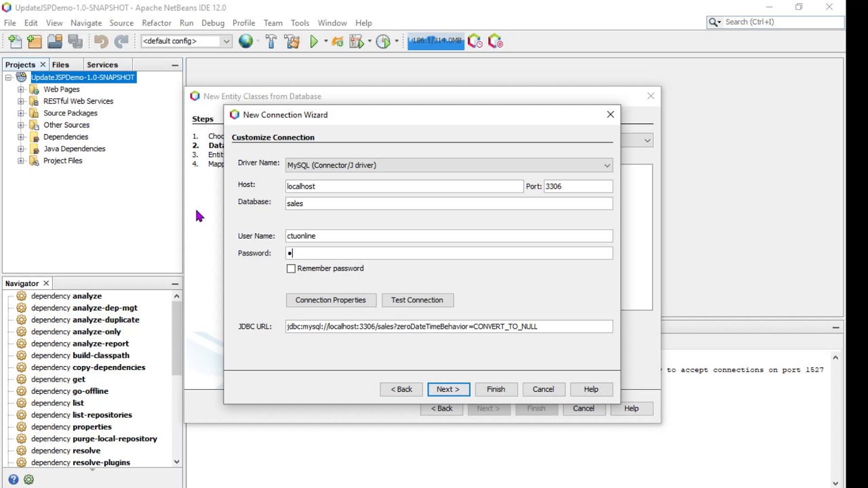Click into the JDBC URL field
868x488 pixels.
tap(449, 327)
